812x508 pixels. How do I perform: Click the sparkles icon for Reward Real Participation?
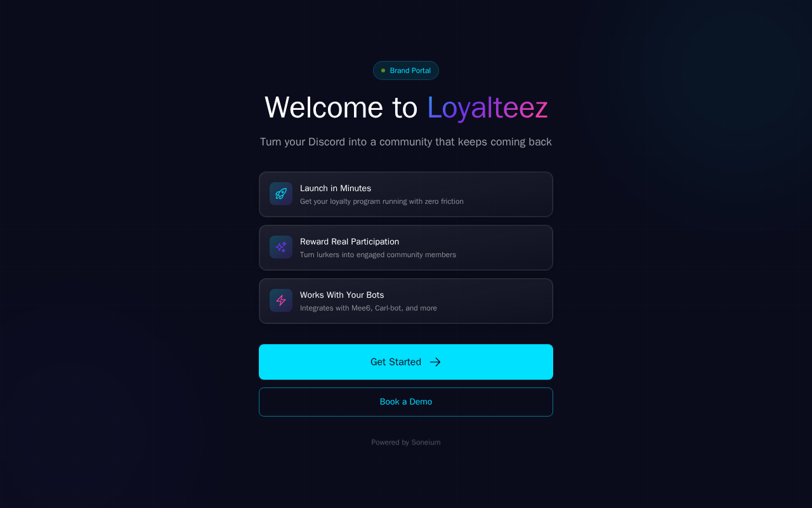pyautogui.click(x=281, y=247)
